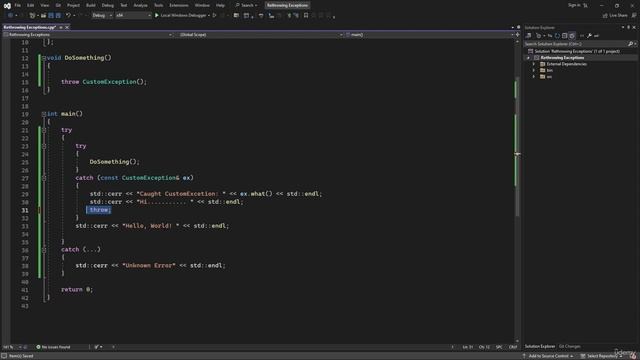Click the "Unknown Error" string on line 38
Screen dimensions: 640x360
click(149, 266)
